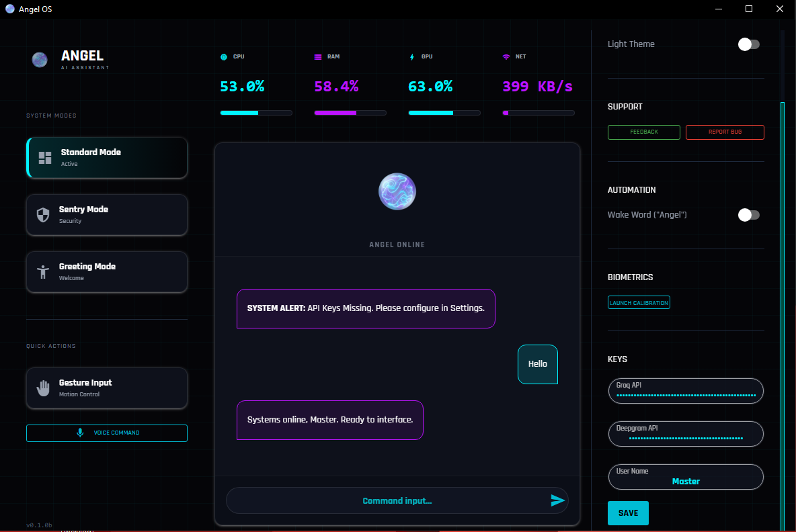
Task: Click the RAM usage progress bar
Action: click(x=350, y=113)
